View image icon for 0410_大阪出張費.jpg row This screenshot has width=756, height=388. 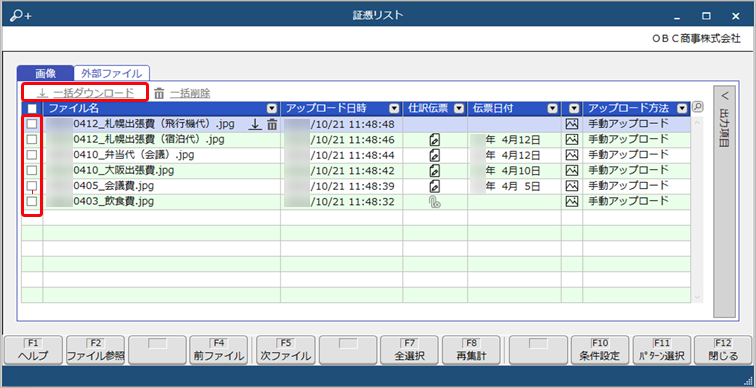571,171
